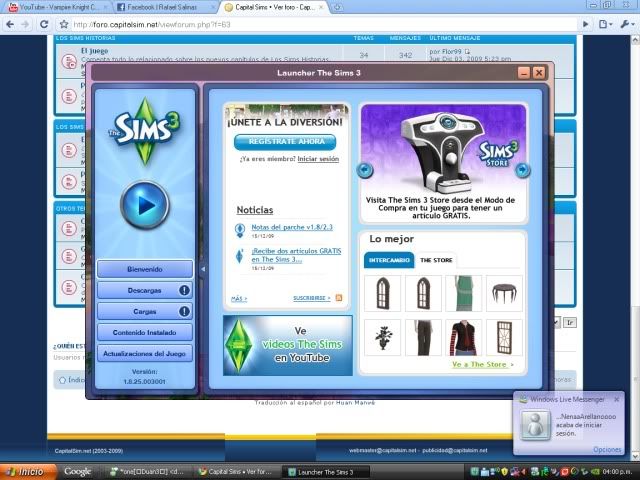This screenshot has width=640, height=480.
Task: Start the game with the blue play button
Action: click(144, 205)
